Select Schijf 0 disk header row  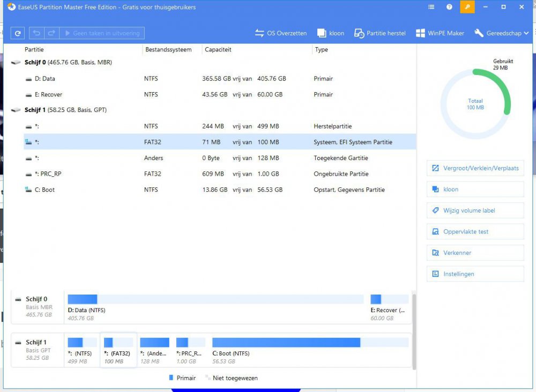tap(68, 63)
